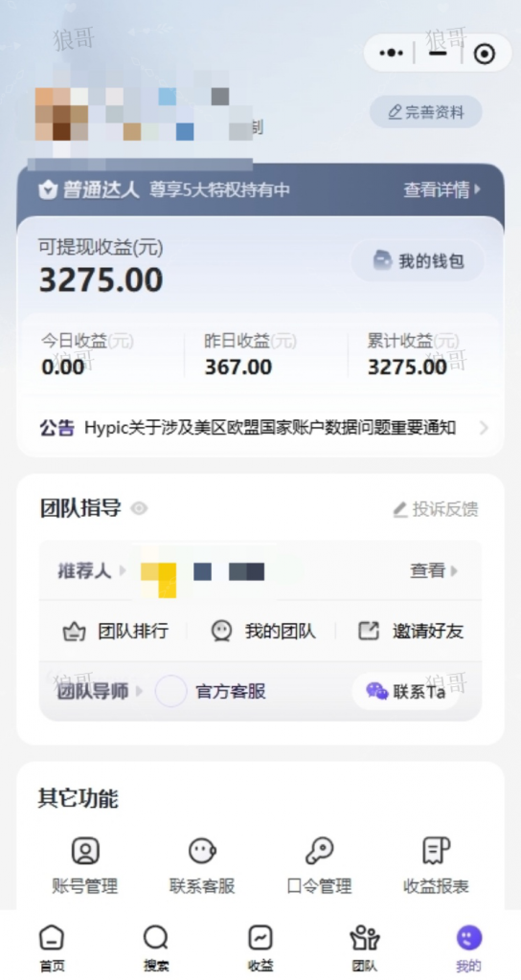Expand 查看详情 on membership banner
This screenshot has height=980, width=521.
(x=442, y=190)
